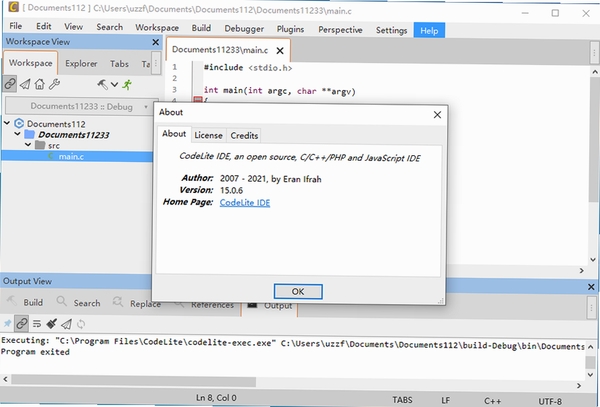Collapse the src folder node
This screenshot has height=407, width=600.
[28, 145]
